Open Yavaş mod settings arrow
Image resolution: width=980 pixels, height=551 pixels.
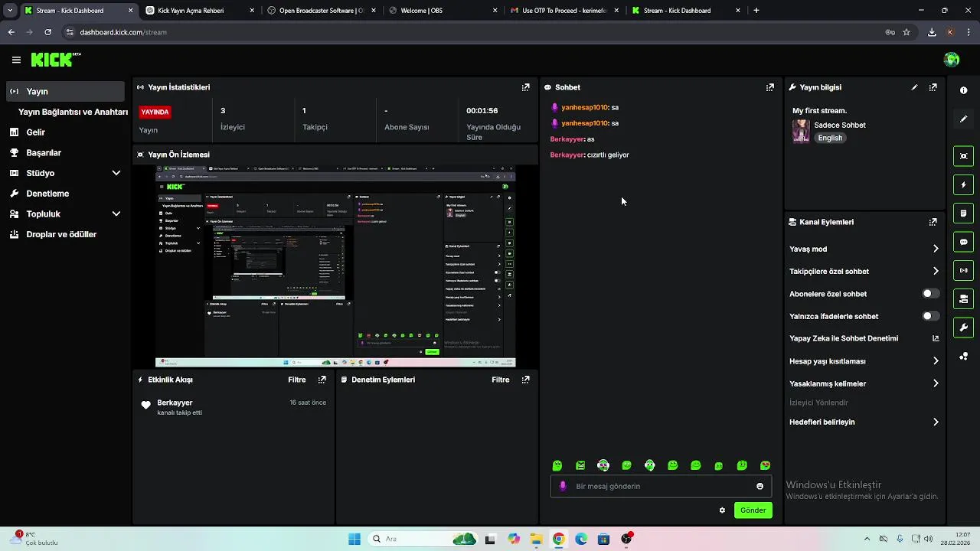(x=936, y=249)
